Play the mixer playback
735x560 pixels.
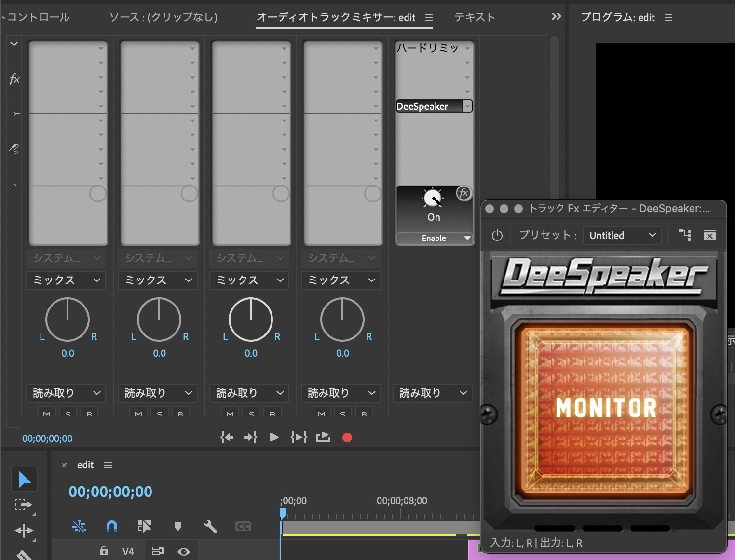[x=274, y=437]
